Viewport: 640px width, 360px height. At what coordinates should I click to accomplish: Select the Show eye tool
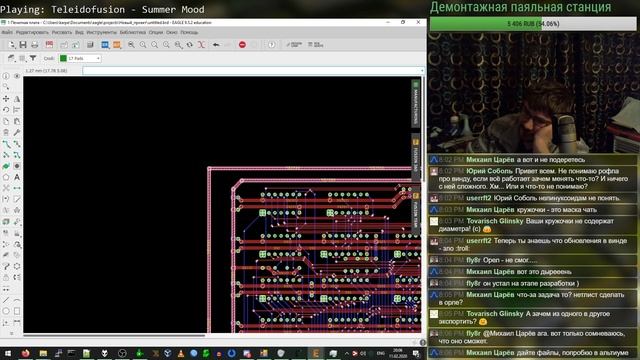(x=17, y=76)
